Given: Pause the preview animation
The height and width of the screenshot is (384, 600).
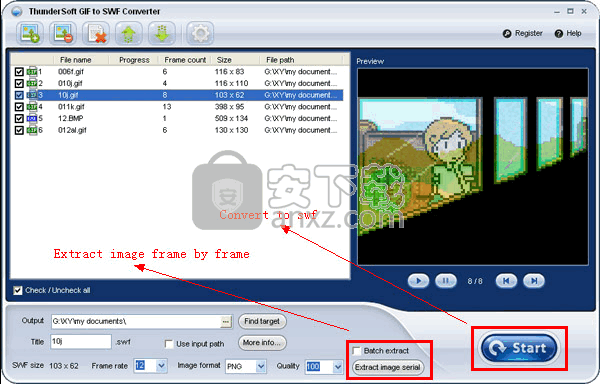Looking at the screenshot, I should click(446, 281).
